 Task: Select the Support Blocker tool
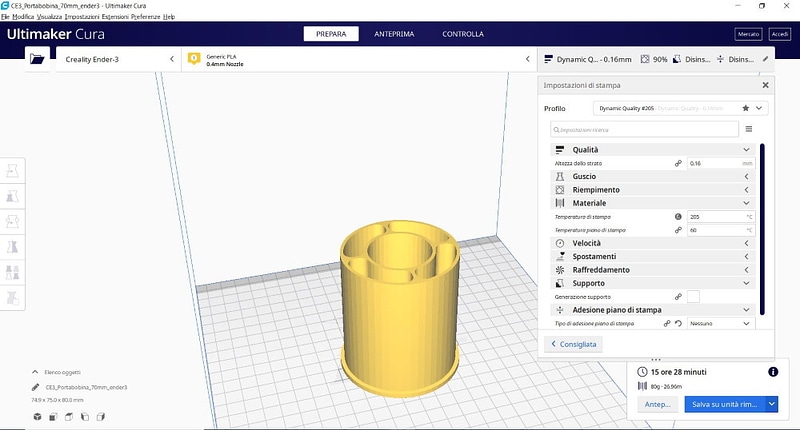(12, 297)
